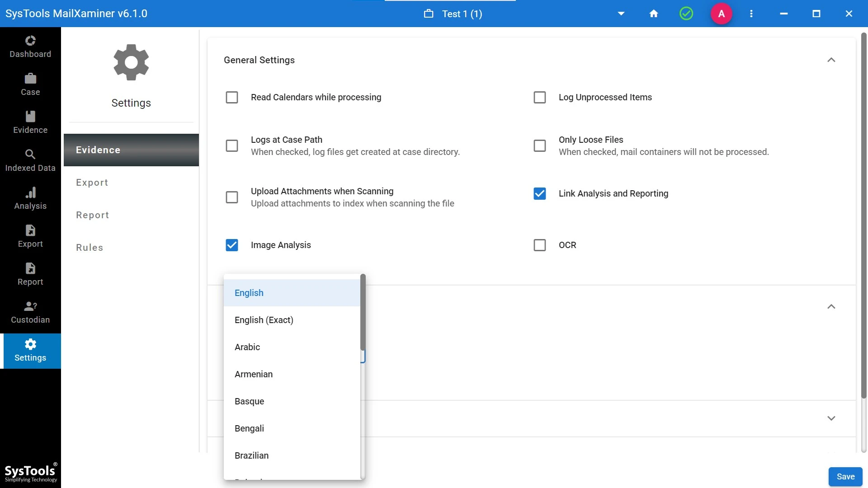Click the large Settings gear graphic
Viewport: 868px width, 488px height.
tap(131, 62)
